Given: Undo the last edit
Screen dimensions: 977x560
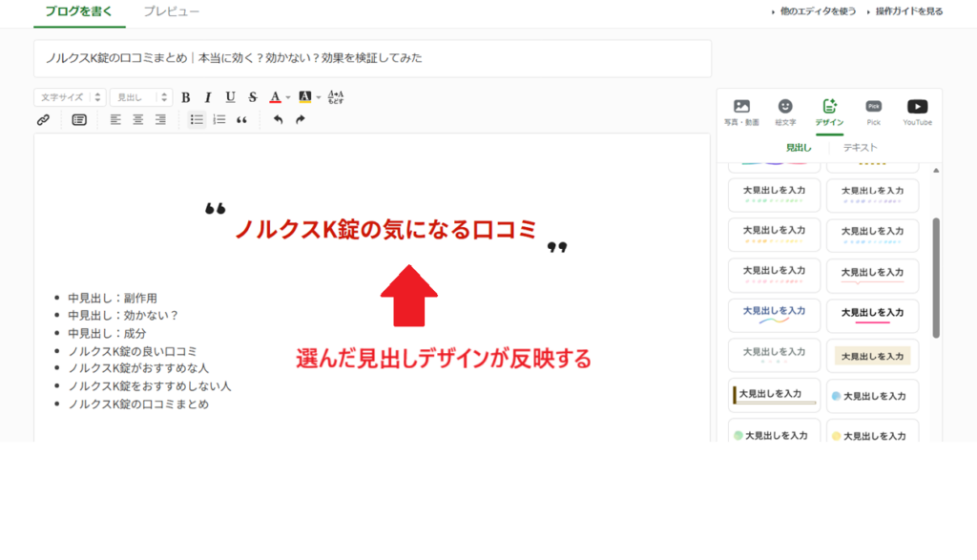Looking at the screenshot, I should (x=278, y=120).
